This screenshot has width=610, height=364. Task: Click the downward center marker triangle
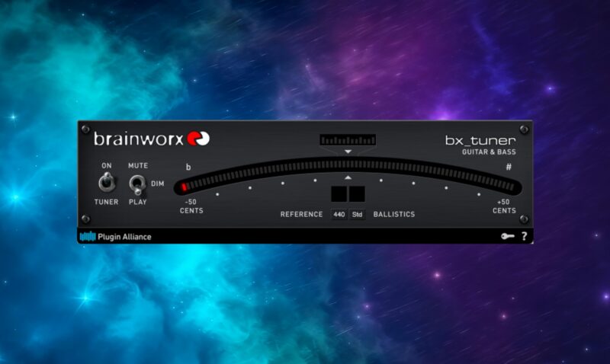coord(348,152)
